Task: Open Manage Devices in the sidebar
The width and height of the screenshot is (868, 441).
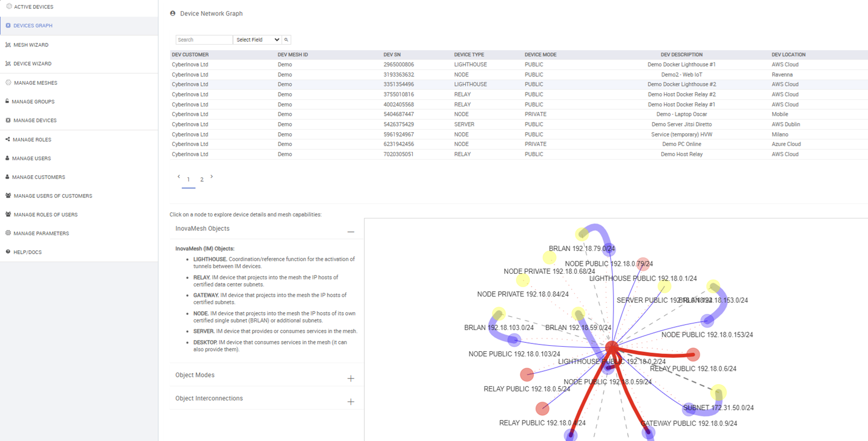Action: pyautogui.click(x=35, y=120)
